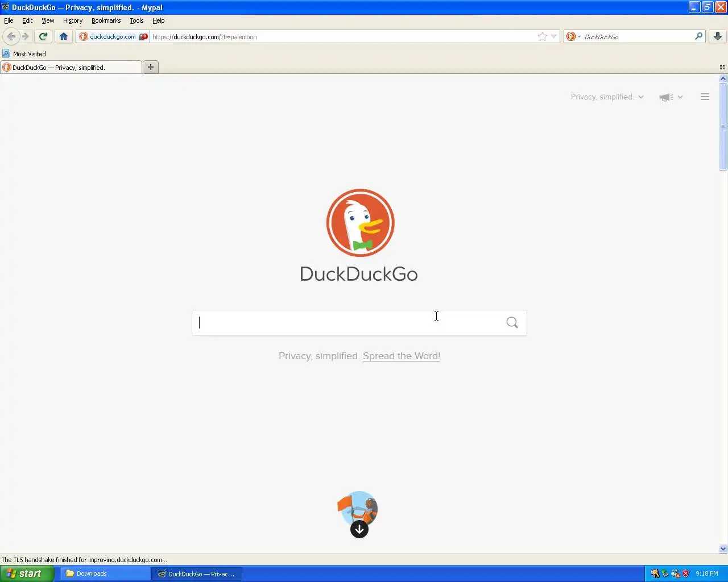The image size is (728, 582).
Task: Switch to DuckDuckGo Mypal taskbar button
Action: 198,573
